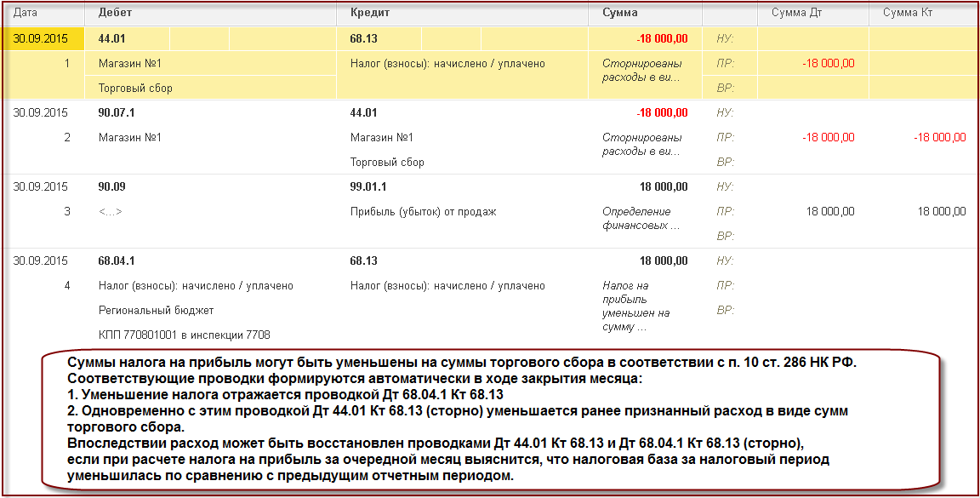Click the Прибыль (убыток) от продаж cell
This screenshot has height=498, width=980.
pos(423,211)
